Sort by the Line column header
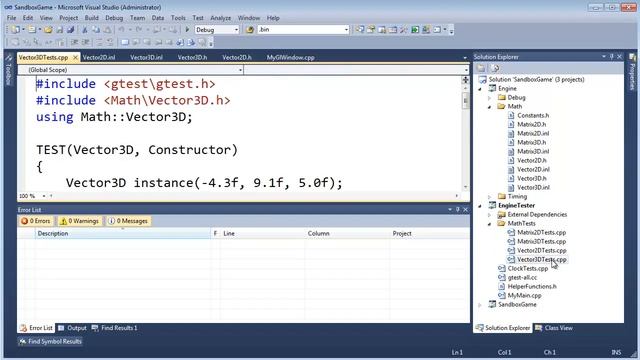Screen dimensions: 640x360 pyautogui.click(x=263, y=233)
